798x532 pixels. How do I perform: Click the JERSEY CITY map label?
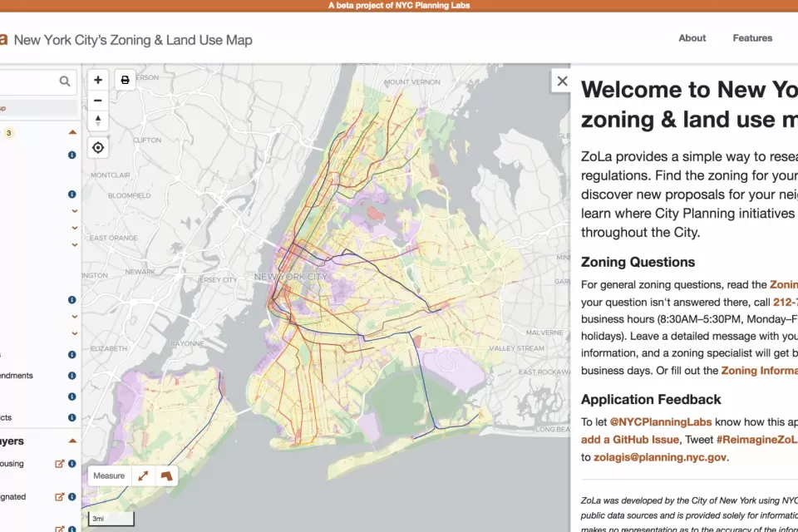pos(217,280)
